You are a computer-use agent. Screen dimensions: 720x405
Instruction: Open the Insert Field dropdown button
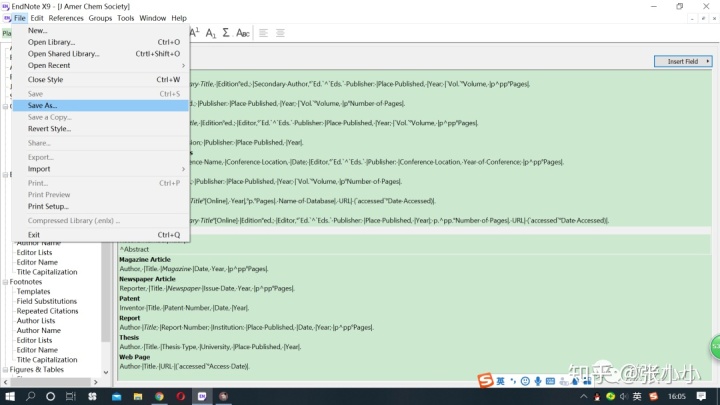pos(683,61)
